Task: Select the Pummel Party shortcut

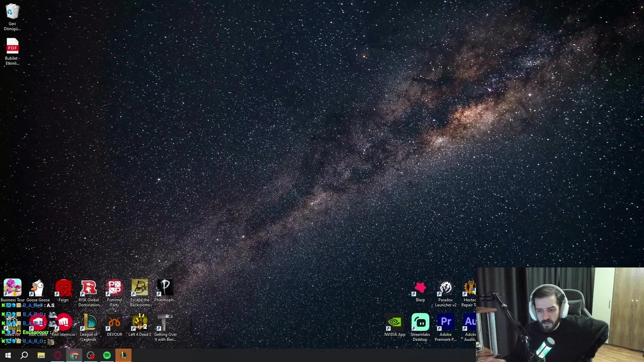Action: click(114, 294)
